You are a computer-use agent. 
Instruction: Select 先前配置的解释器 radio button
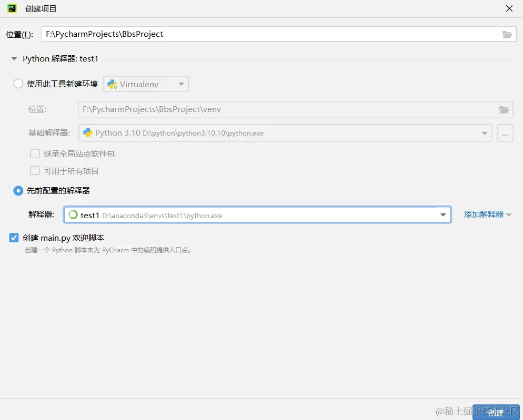tap(18, 191)
